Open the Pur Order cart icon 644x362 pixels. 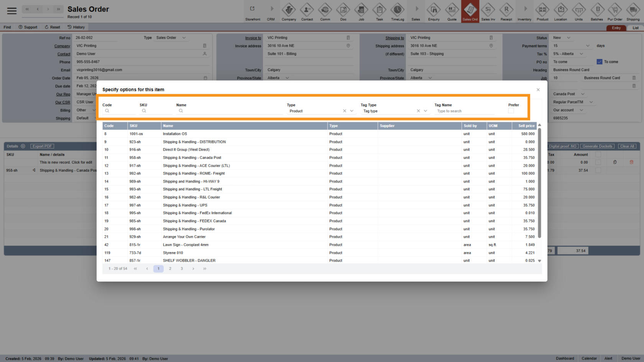(615, 10)
